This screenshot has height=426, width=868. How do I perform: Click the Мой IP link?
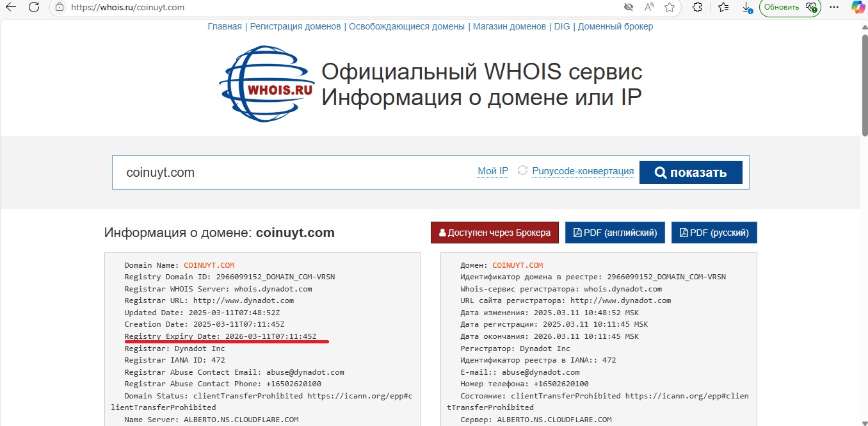pos(493,171)
